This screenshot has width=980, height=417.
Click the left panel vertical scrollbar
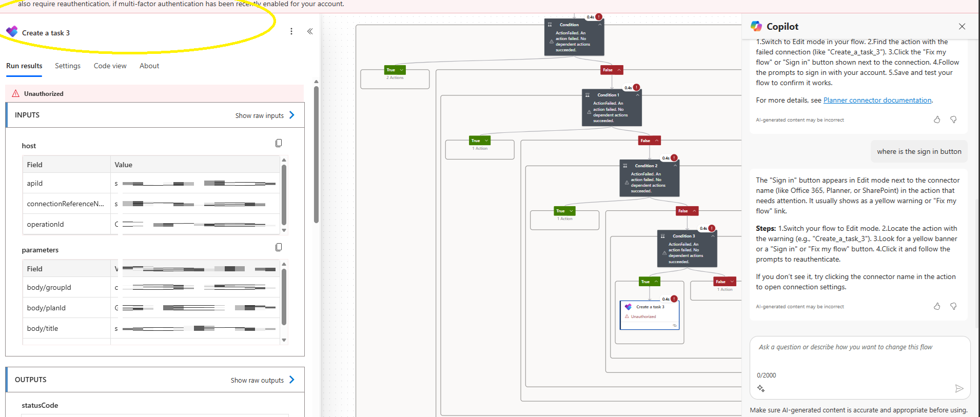(x=316, y=154)
